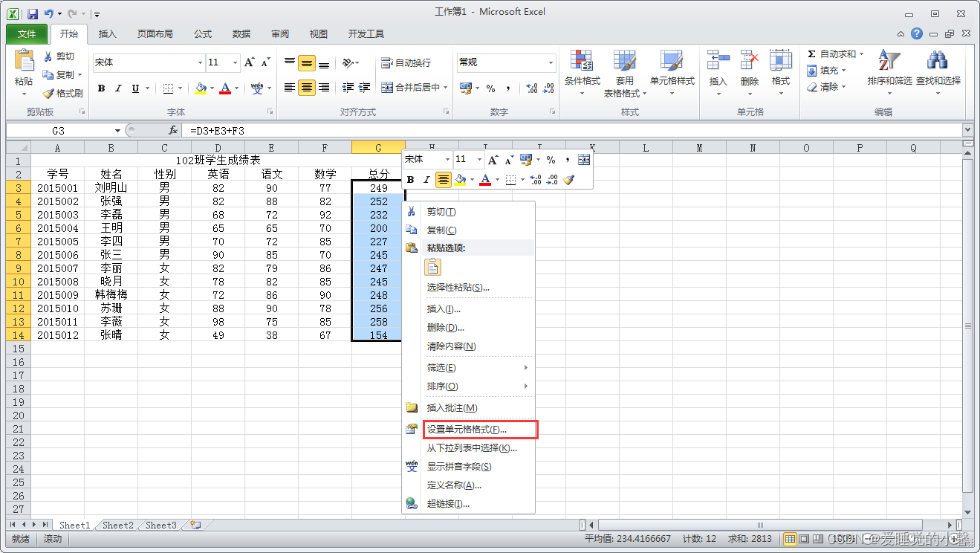Screen dimensions: 980x553
Task: Click the 复制 Copy button in ribbon
Action: coord(59,75)
